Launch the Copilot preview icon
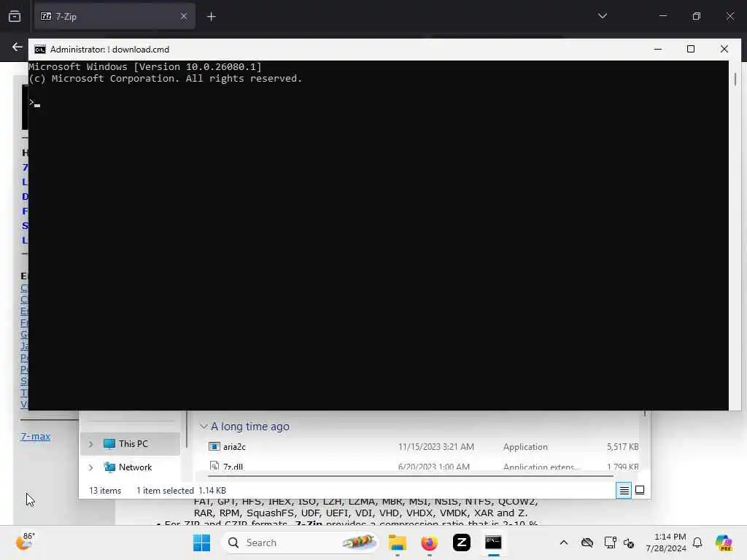747x560 pixels. click(724, 542)
